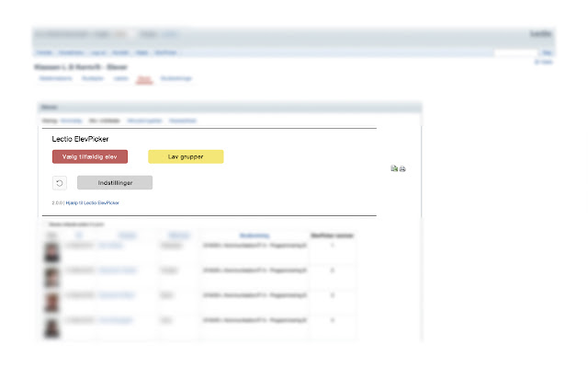Click the ElevPicker nummer column header
The width and height of the screenshot is (588, 368).
click(x=333, y=236)
